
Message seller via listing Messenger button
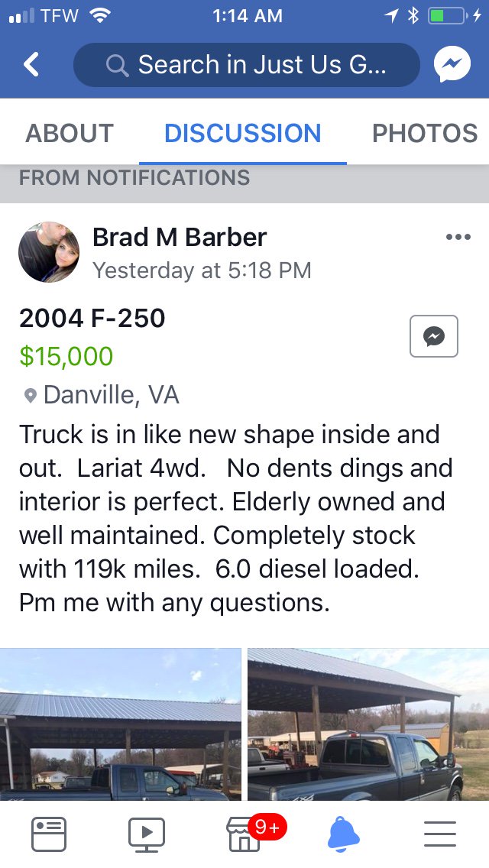tap(433, 336)
